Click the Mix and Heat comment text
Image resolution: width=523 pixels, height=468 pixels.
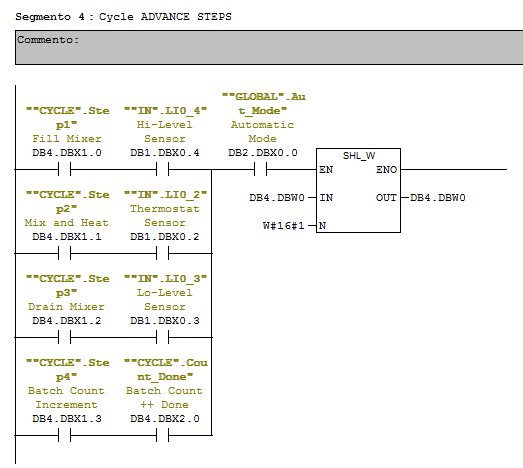(x=66, y=222)
